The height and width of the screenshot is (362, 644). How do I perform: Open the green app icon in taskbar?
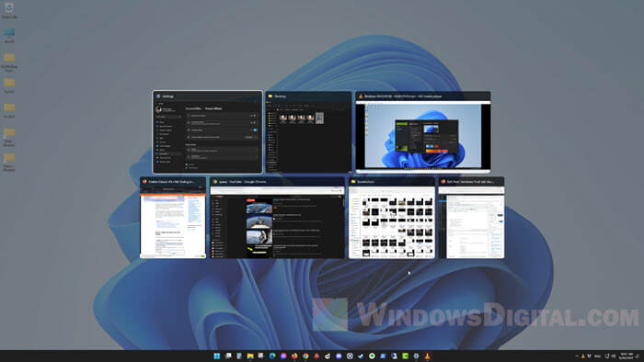click(x=405, y=356)
